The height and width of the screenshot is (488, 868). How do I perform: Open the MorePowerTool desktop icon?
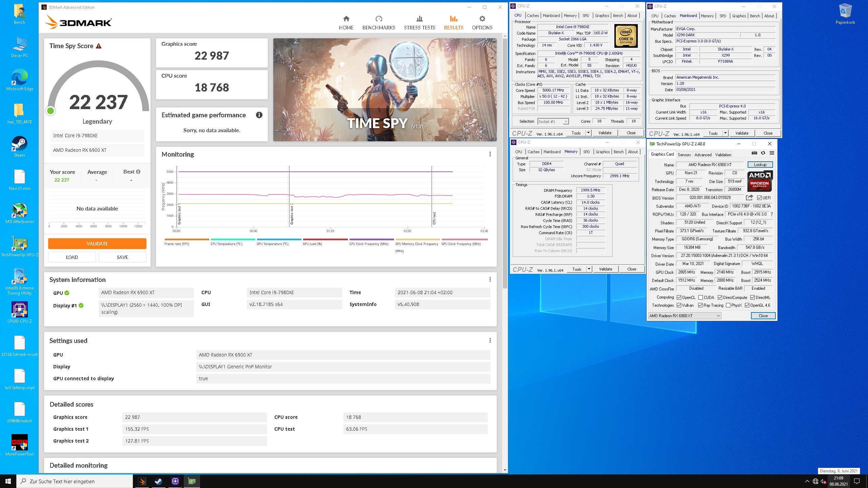[19, 446]
